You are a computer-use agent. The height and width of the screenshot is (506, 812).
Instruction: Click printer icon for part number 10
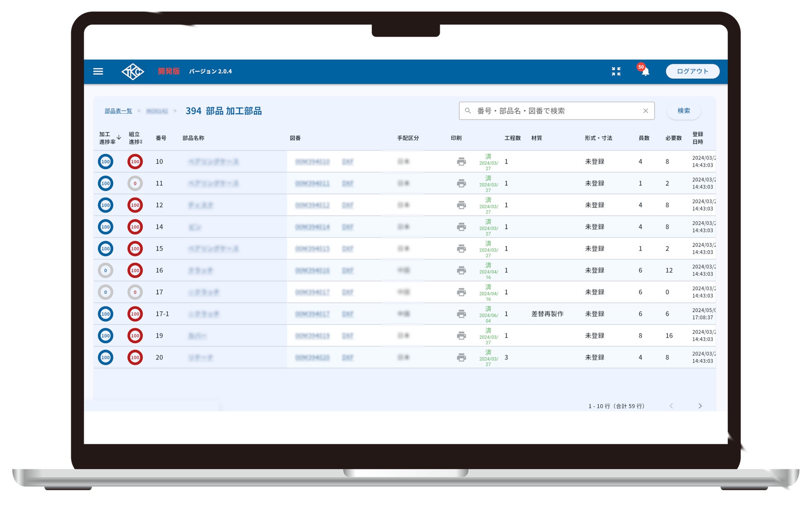click(461, 162)
